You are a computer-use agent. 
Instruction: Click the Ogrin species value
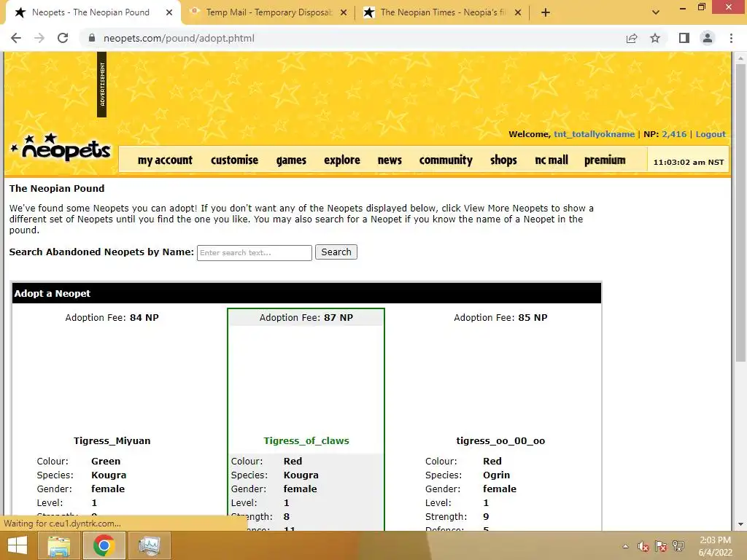pyautogui.click(x=496, y=475)
